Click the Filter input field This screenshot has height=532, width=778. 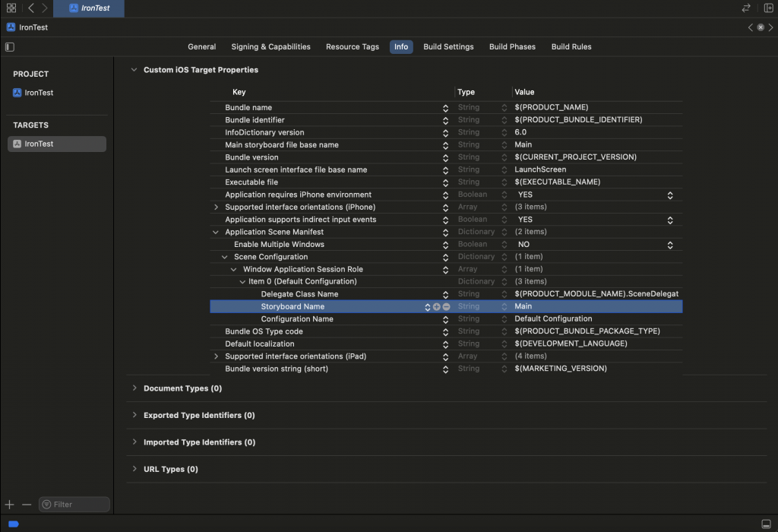(x=74, y=505)
